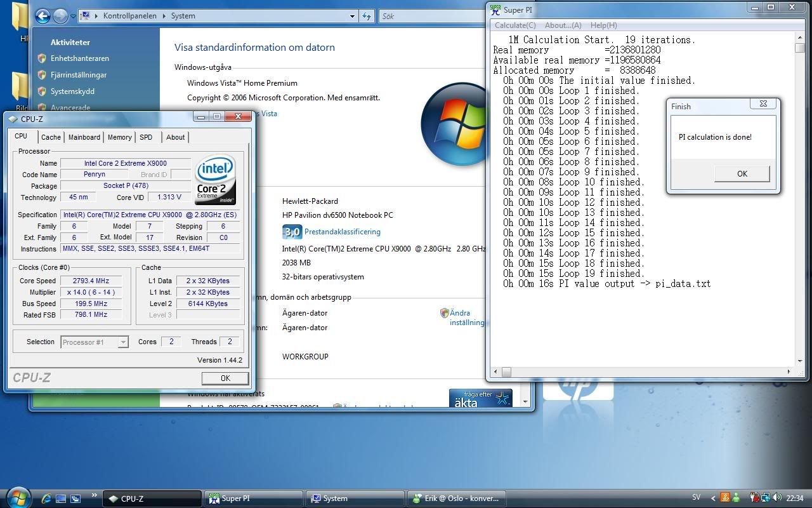Click the Intel Core 2 Extreme logo
This screenshot has height=508, width=812.
tap(216, 180)
